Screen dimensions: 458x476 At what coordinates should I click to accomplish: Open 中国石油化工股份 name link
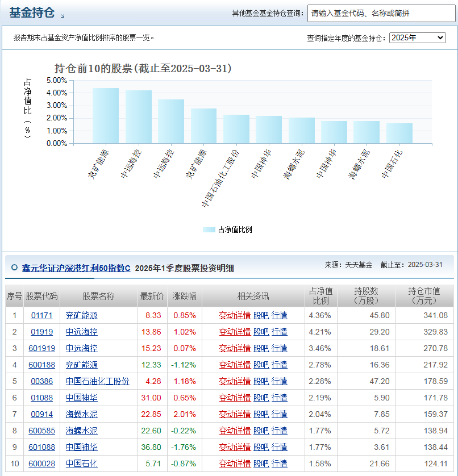point(98,381)
